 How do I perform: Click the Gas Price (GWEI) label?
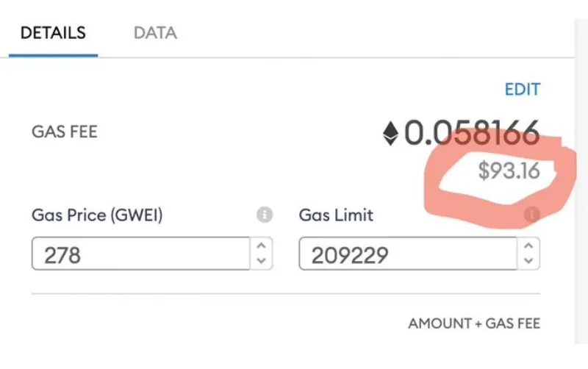pos(97,215)
